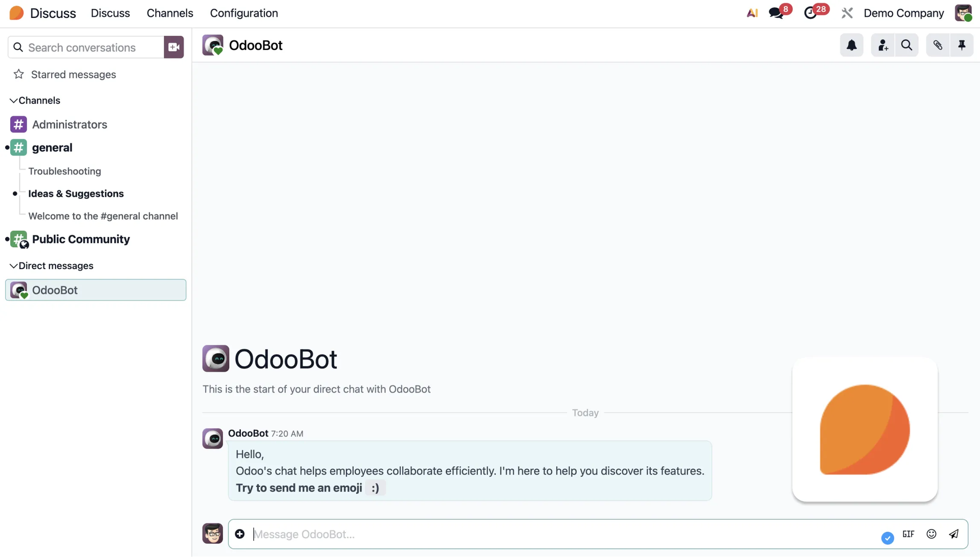Collapse the Channels section
The image size is (980, 557).
(x=35, y=101)
